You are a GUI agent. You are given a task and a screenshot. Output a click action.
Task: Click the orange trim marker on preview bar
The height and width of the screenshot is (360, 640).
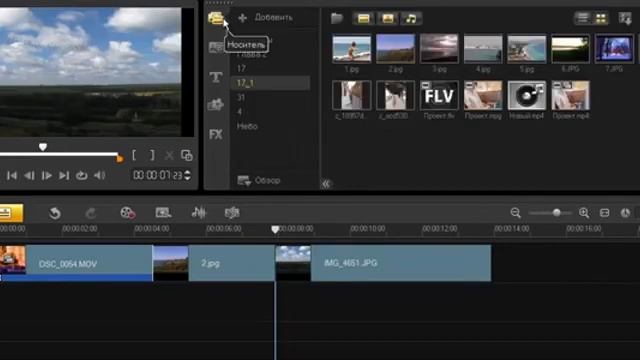(x=120, y=159)
